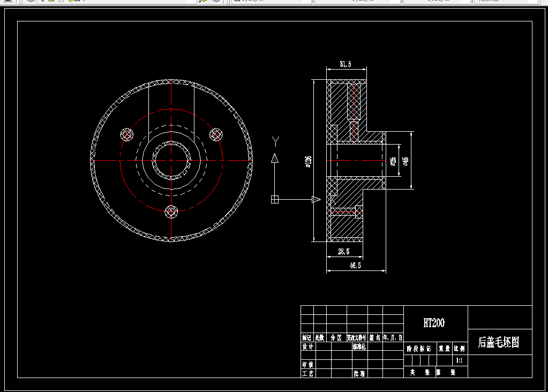This screenshot has width=548, height=392.
Task: Click the 年,月,日 header cell
Action: pyautogui.click(x=393, y=337)
